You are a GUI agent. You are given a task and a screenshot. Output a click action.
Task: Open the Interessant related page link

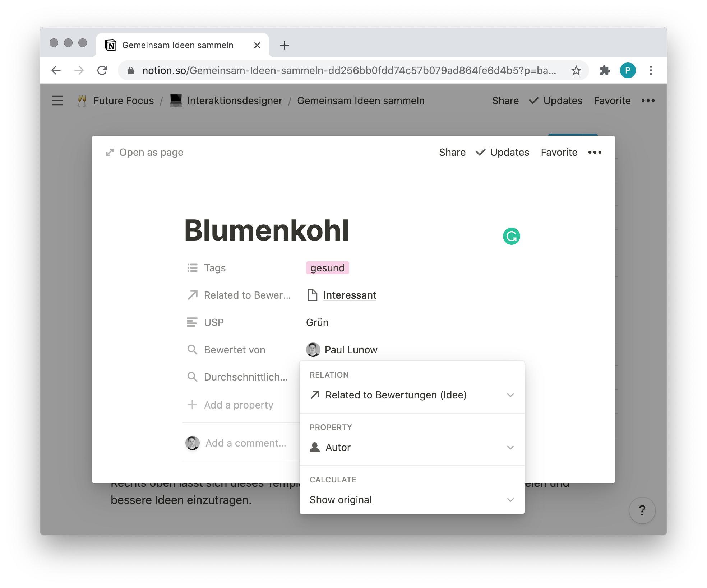(x=350, y=295)
